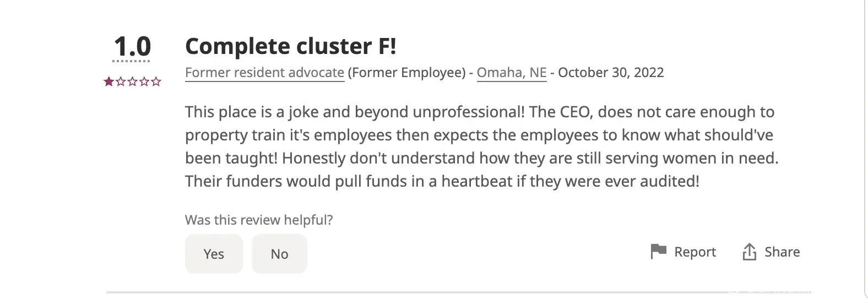Click the third empty rating star
The image size is (868, 305).
click(x=132, y=82)
